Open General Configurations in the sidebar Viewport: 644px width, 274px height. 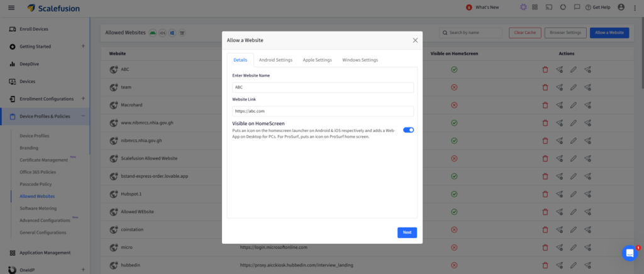43,233
